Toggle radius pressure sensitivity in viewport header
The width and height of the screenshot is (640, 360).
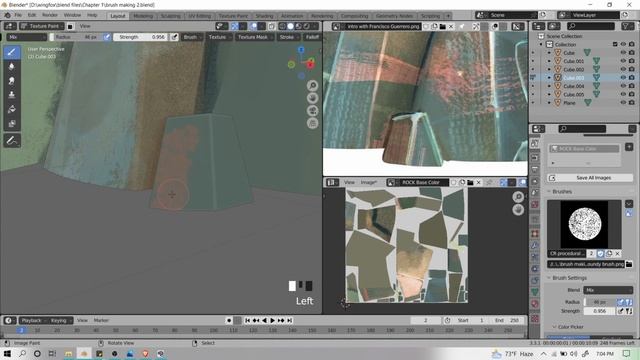pyautogui.click(x=107, y=37)
